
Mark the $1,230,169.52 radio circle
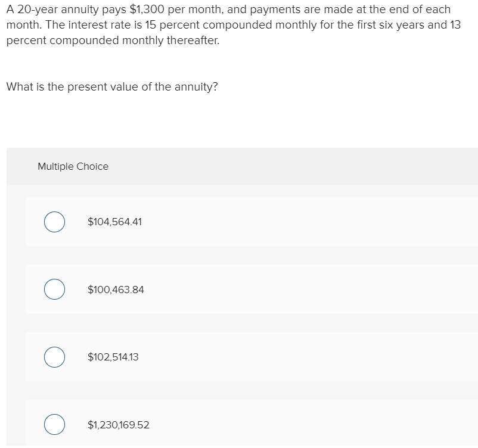[x=54, y=425]
